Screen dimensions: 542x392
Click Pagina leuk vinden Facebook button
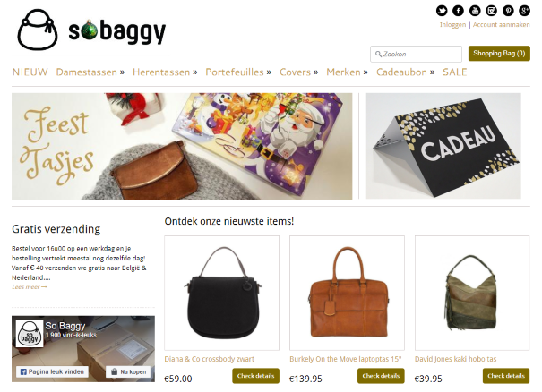[52, 371]
